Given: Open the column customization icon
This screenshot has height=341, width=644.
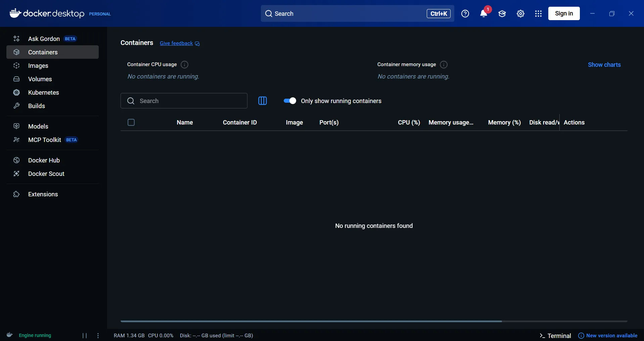Looking at the screenshot, I should (263, 101).
